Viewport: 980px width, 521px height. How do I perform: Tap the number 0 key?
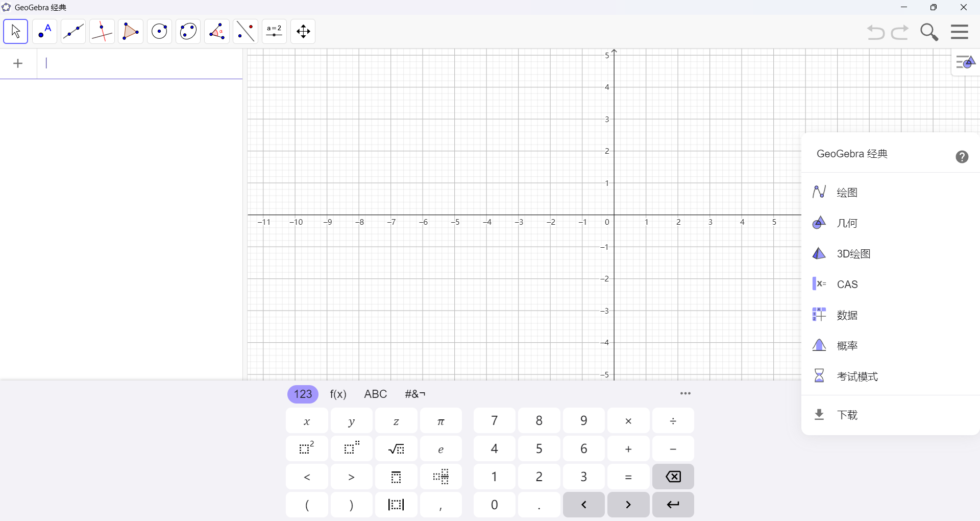click(495, 505)
